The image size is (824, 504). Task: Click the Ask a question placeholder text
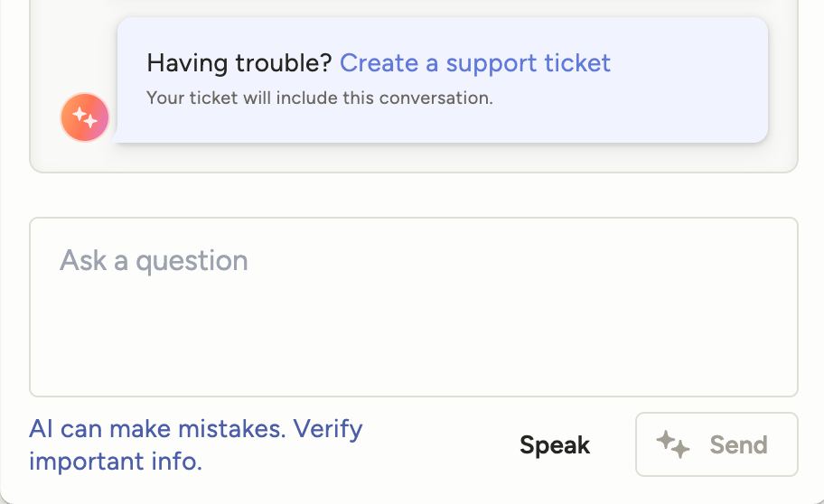coord(154,261)
